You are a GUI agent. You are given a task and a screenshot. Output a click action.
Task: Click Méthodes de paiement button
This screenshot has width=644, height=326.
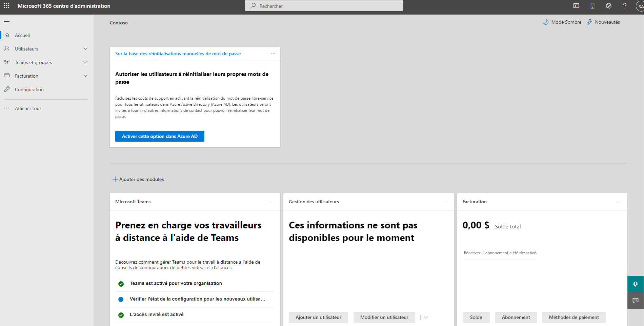[574, 318]
